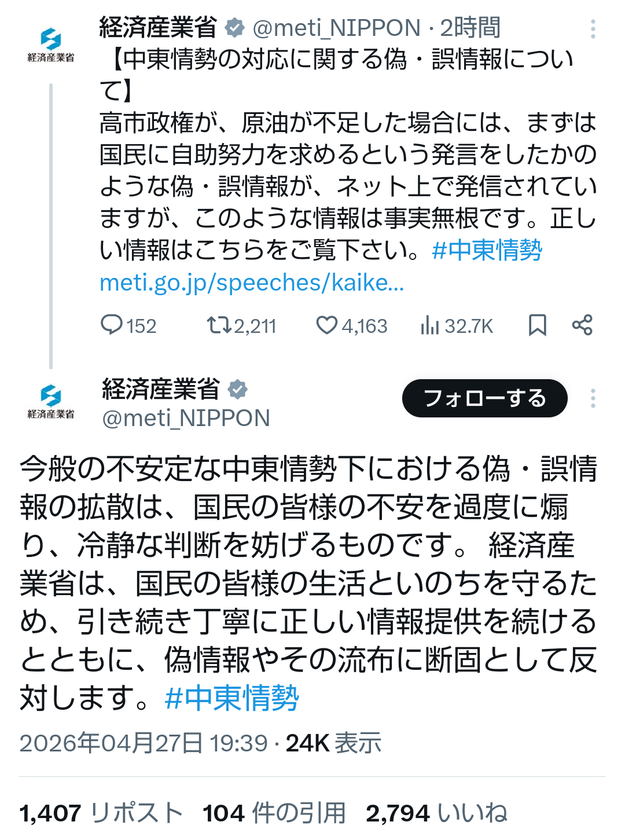This screenshot has width=625, height=840.
Task: View the 104 件の引用 quotes list
Action: [x=274, y=813]
